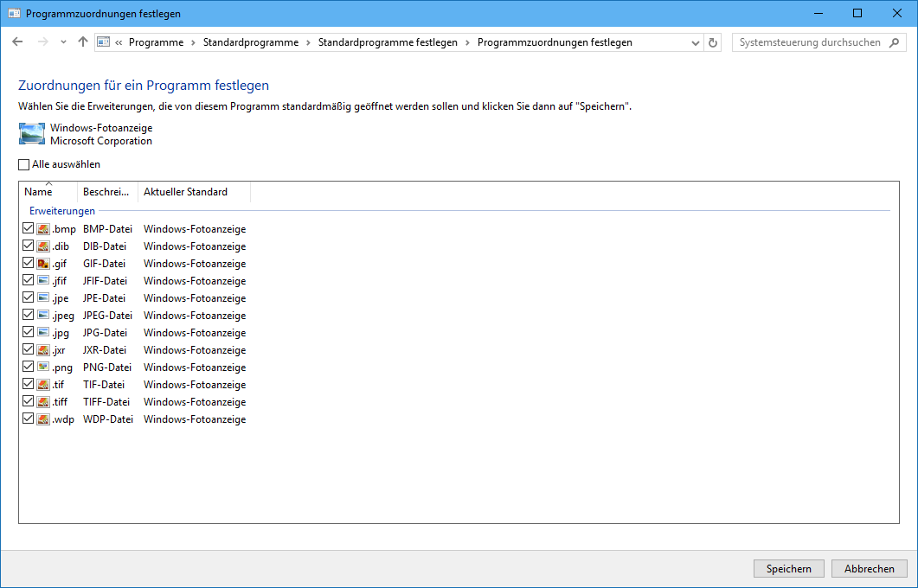918x588 pixels.
Task: Check the Alle auswählen checkbox
Action: 23,165
